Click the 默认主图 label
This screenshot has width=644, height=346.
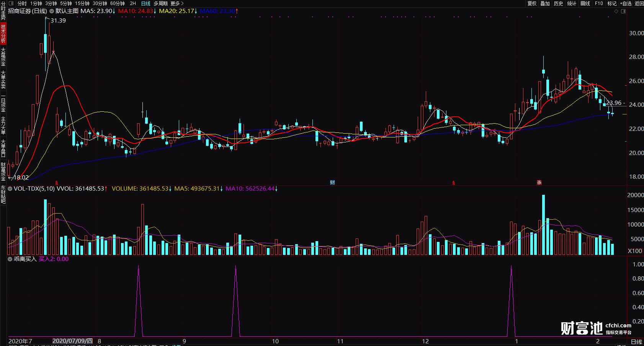(x=67, y=11)
